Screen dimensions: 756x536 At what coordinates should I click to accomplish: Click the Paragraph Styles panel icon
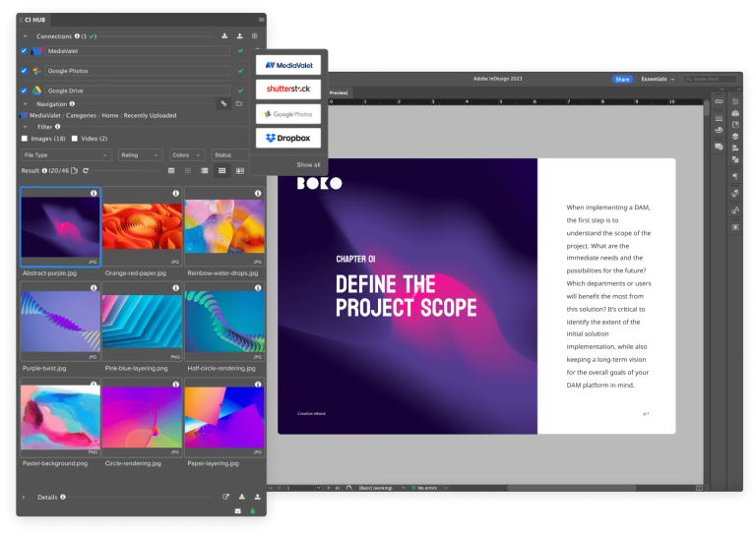click(x=734, y=176)
